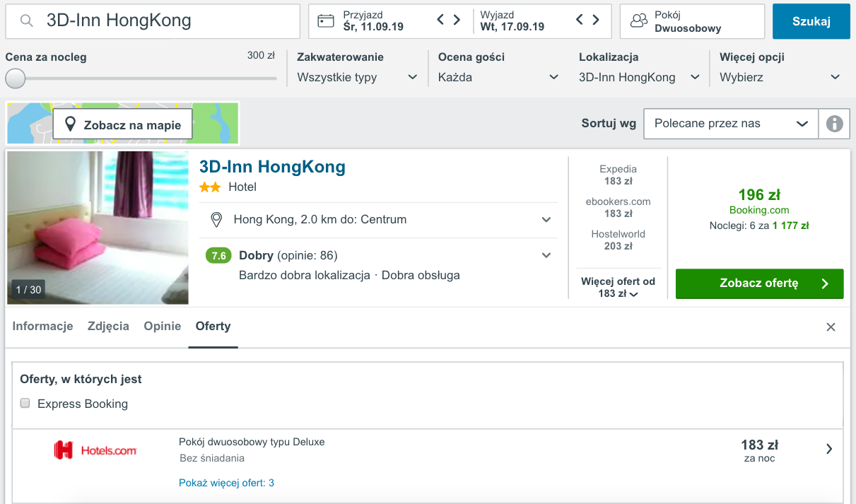856x504 pixels.
Task: Show more offers link Pokaż więcej ofert: 3
Action: click(x=226, y=483)
